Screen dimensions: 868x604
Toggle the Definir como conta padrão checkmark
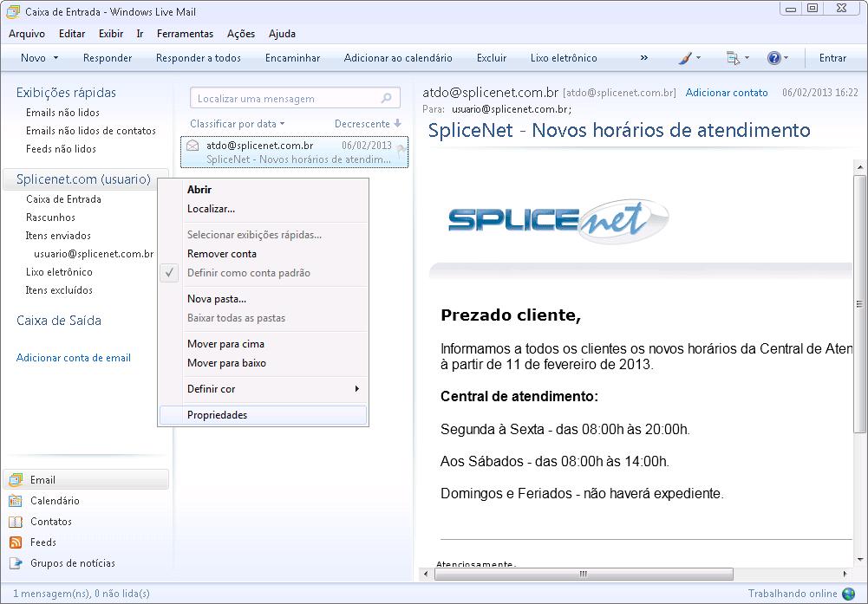[170, 273]
